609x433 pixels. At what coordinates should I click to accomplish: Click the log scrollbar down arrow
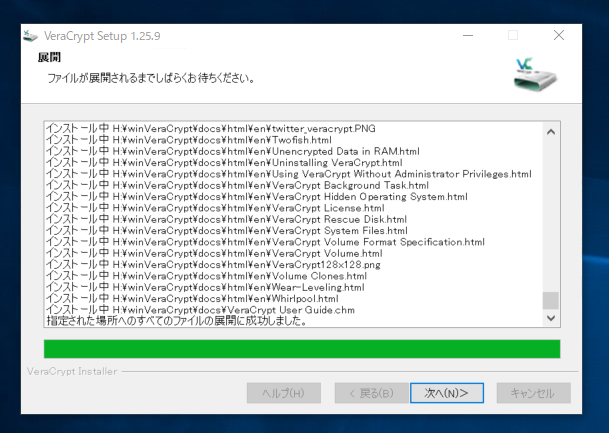tap(550, 317)
